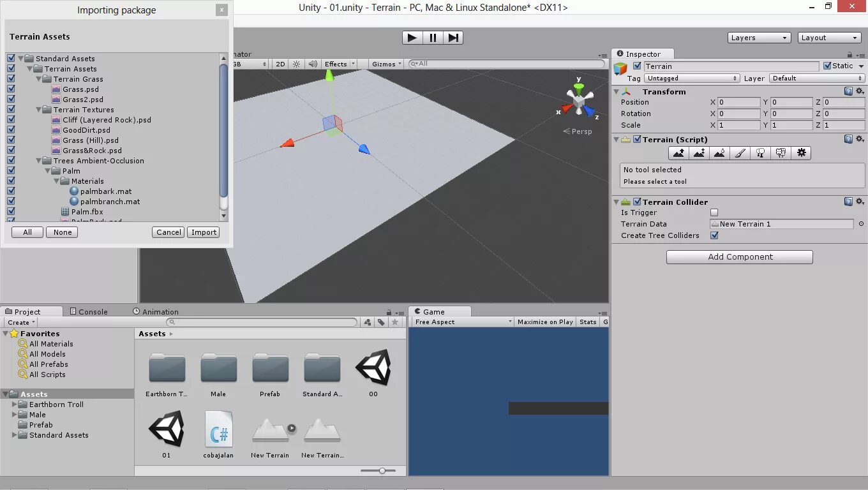
Task: Expand the Earthborn Troll folder in tree
Action: click(15, 405)
